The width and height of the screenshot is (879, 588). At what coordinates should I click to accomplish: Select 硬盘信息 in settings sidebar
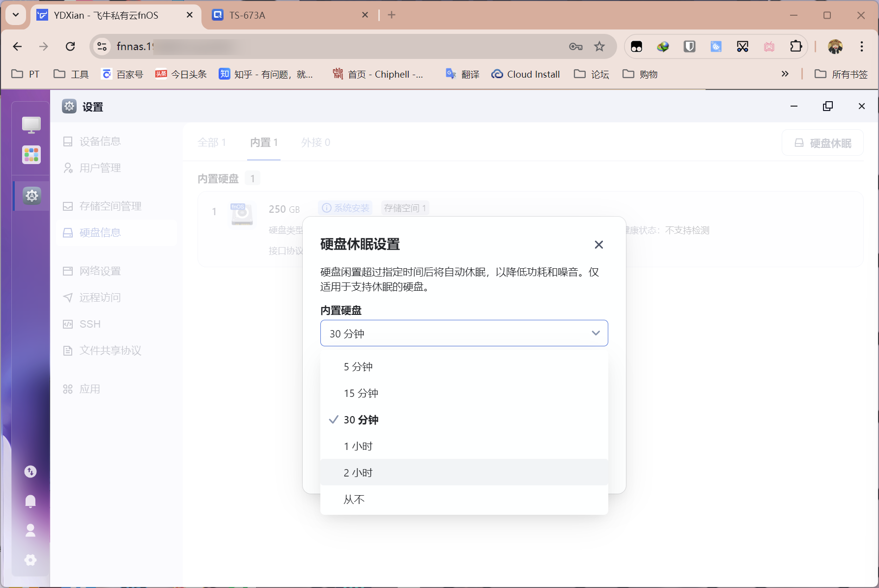(x=116, y=233)
